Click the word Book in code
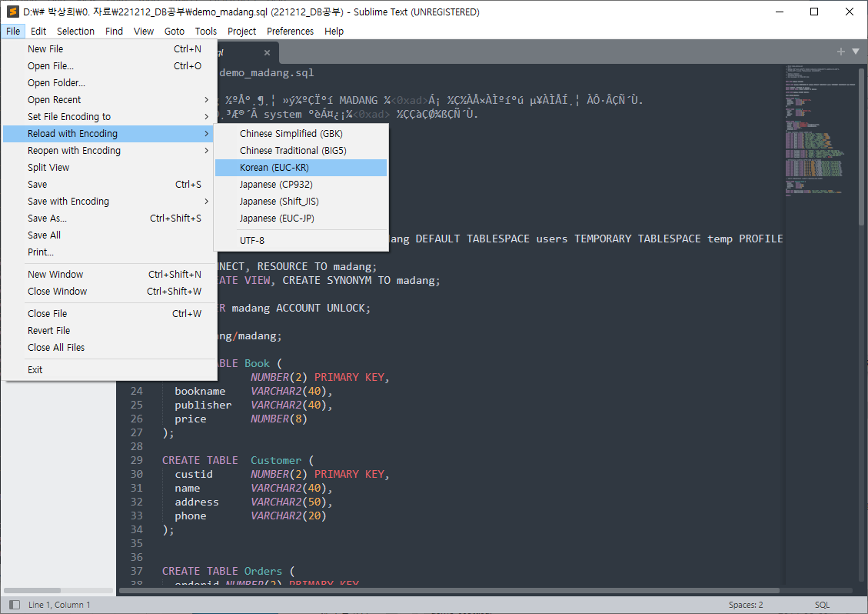The width and height of the screenshot is (868, 614). click(257, 363)
